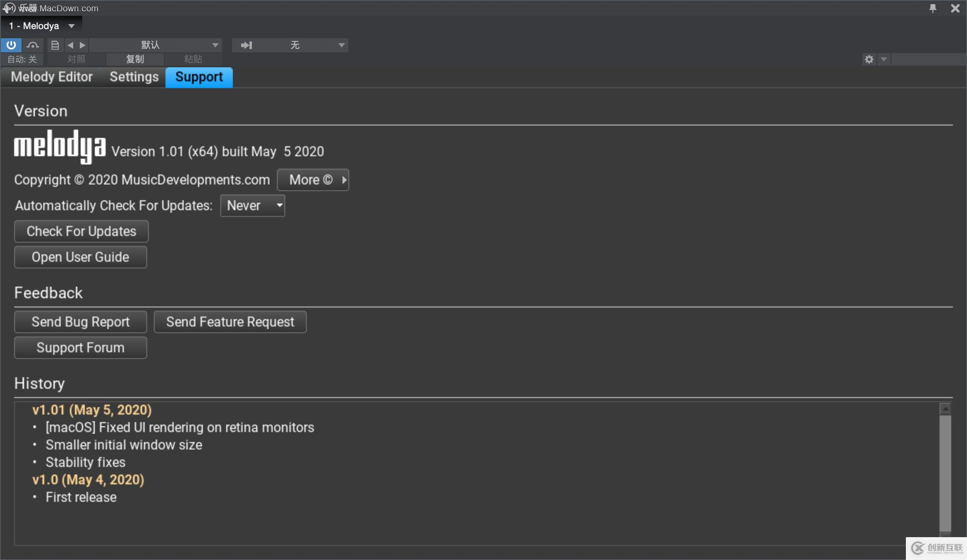Toggle automation mode 自动: 关
The image size is (967, 560).
click(x=22, y=59)
